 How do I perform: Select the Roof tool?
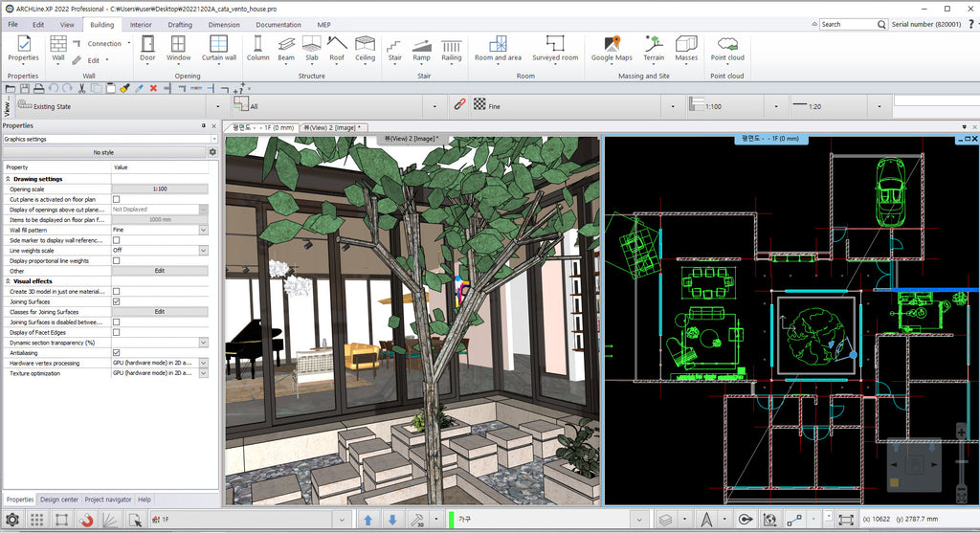click(x=337, y=48)
